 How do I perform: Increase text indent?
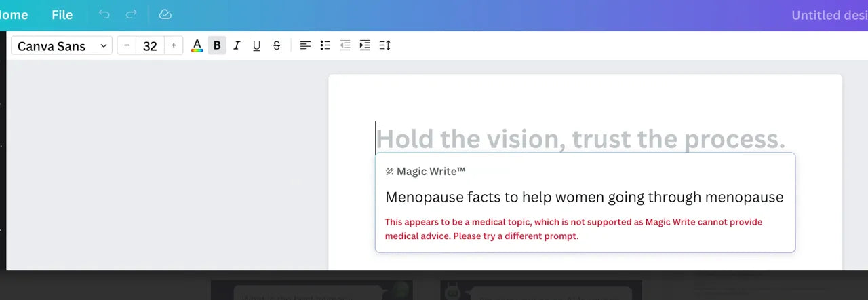(x=365, y=45)
